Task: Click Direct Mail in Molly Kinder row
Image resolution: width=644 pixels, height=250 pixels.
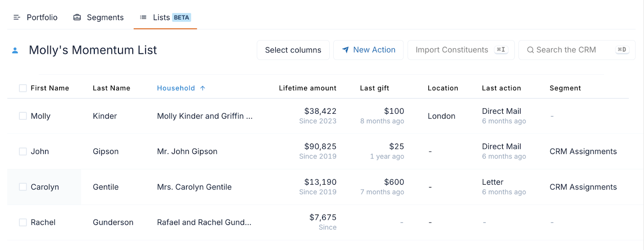Action: pos(502,111)
